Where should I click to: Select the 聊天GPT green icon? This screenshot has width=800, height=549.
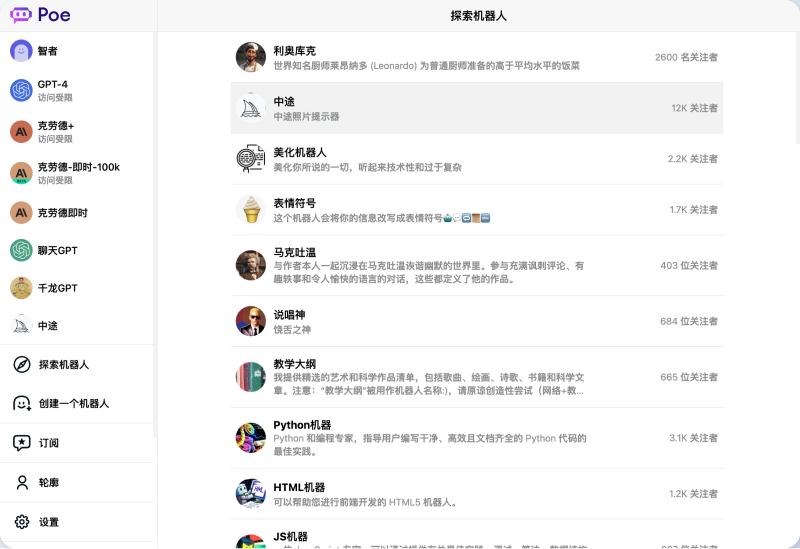pyautogui.click(x=21, y=251)
